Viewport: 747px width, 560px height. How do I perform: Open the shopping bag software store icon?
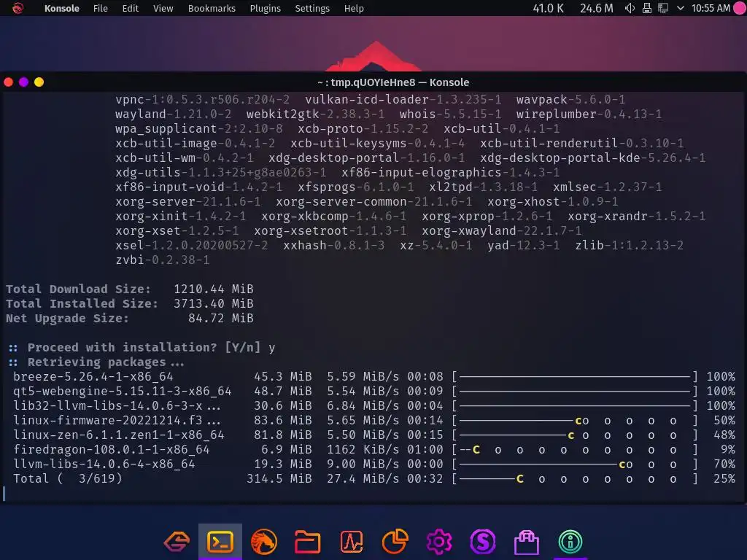(527, 542)
